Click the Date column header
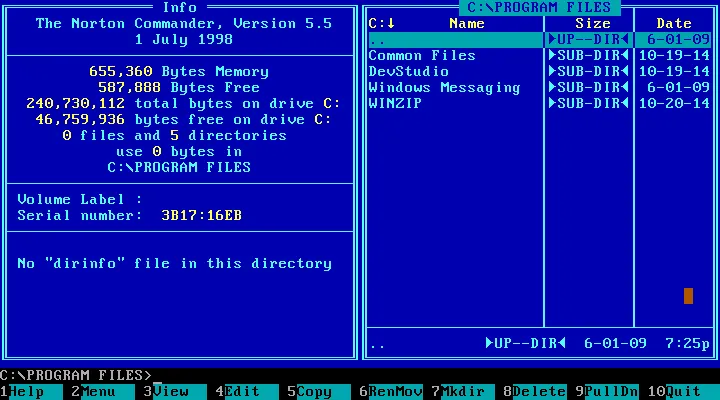Viewport: 720px width, 400px height. pos(674,23)
